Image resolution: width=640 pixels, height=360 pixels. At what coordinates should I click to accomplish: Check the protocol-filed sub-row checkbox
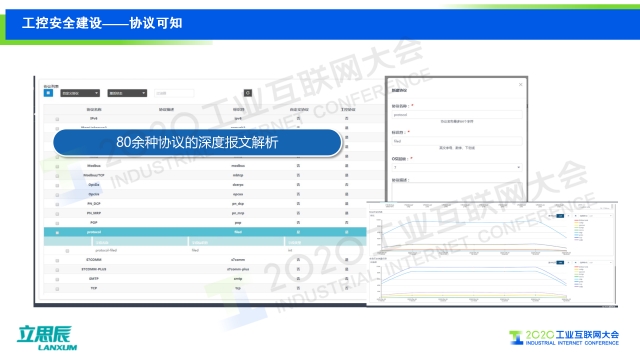67,251
